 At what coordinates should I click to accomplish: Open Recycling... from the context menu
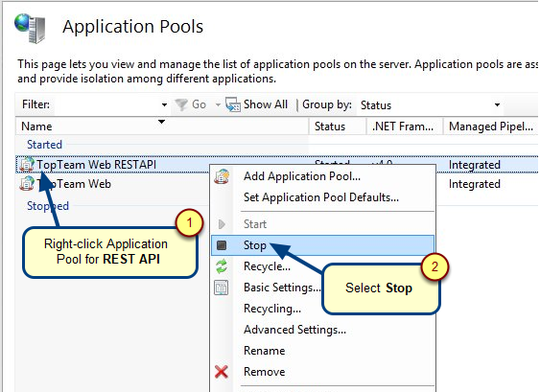tap(272, 309)
